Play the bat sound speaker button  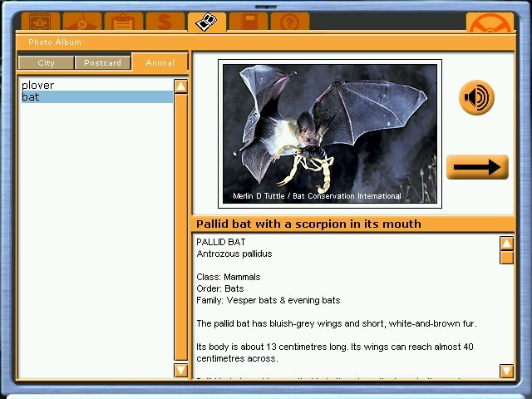click(x=476, y=98)
